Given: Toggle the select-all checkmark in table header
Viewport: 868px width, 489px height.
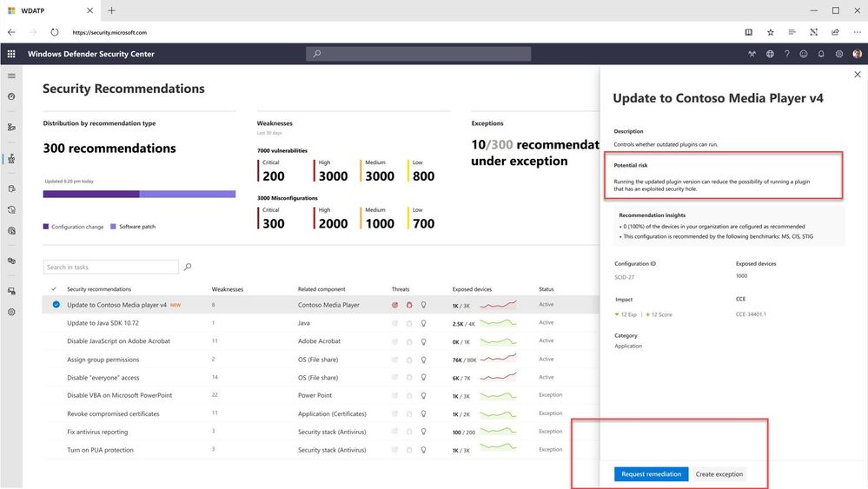Looking at the screenshot, I should pyautogui.click(x=54, y=288).
